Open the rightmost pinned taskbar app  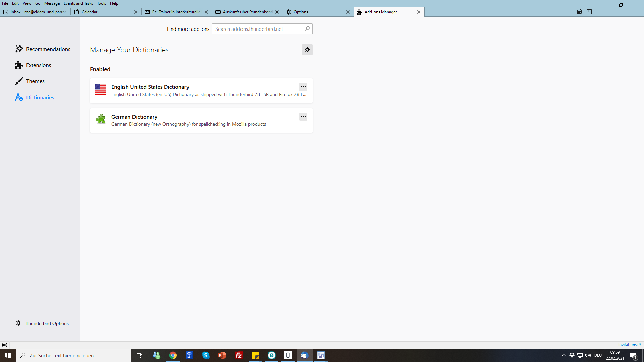pos(321,355)
